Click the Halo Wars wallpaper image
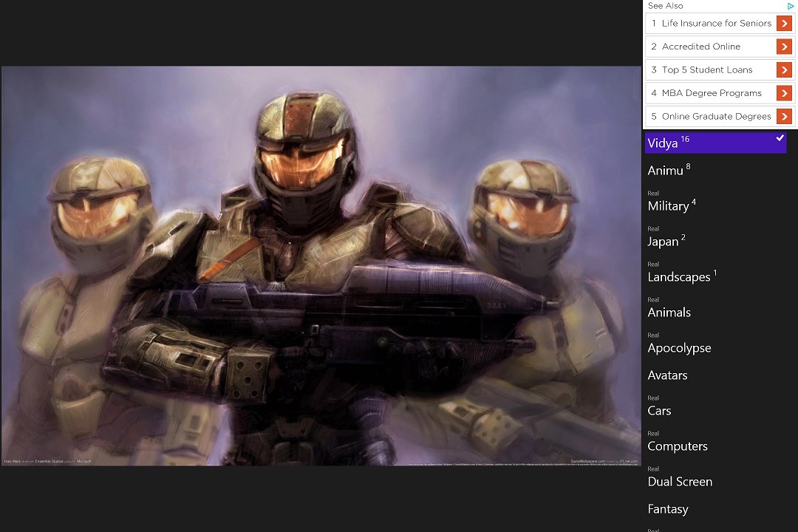This screenshot has width=798, height=532. point(321,266)
